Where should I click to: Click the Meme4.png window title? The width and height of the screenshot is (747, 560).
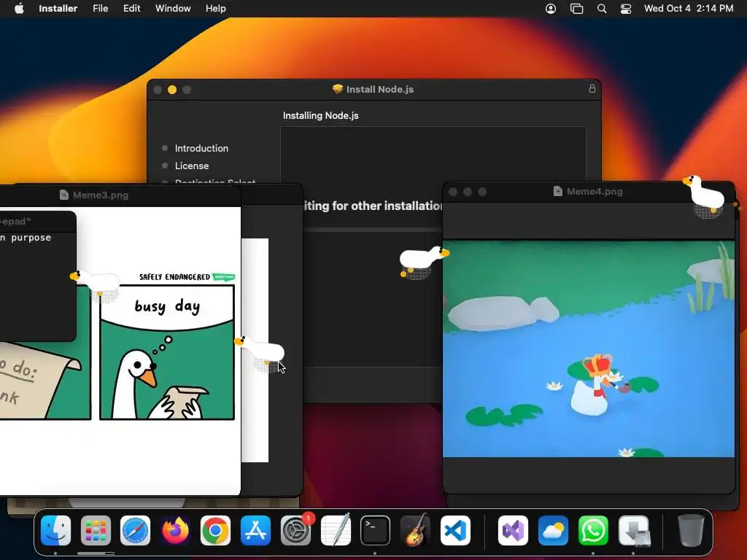pos(595,192)
